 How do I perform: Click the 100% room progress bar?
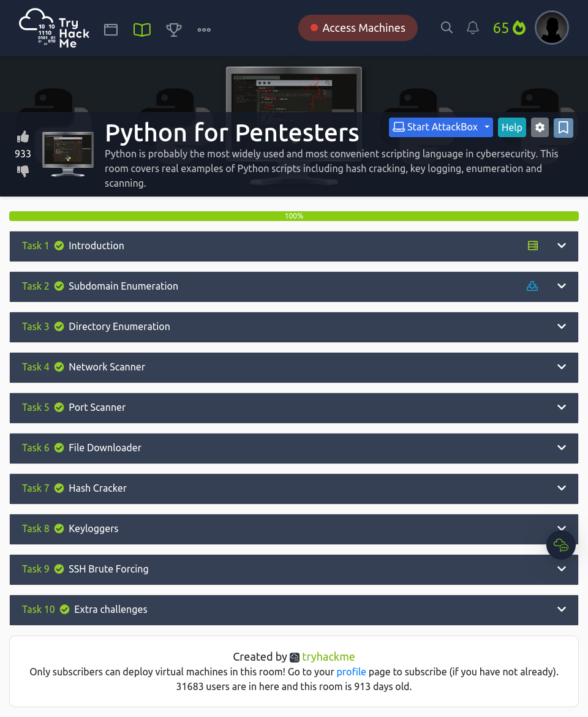coord(294,216)
